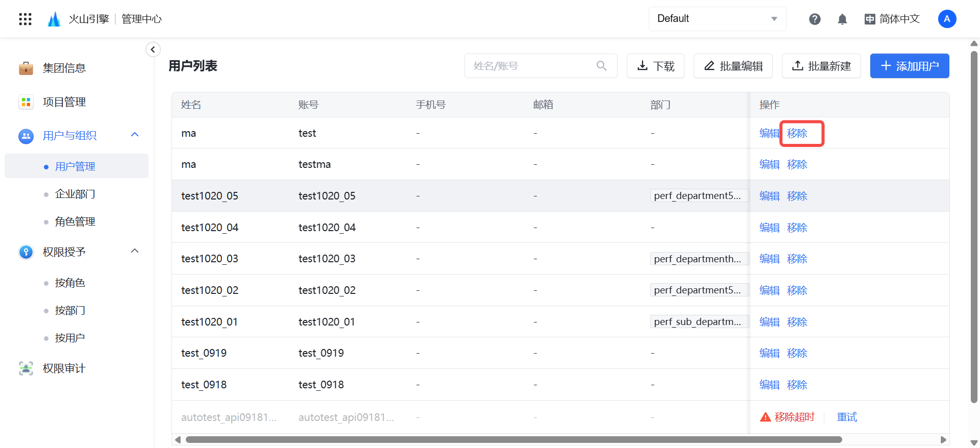This screenshot has width=980, height=448.
Task: Open the notifications bell
Action: point(842,19)
